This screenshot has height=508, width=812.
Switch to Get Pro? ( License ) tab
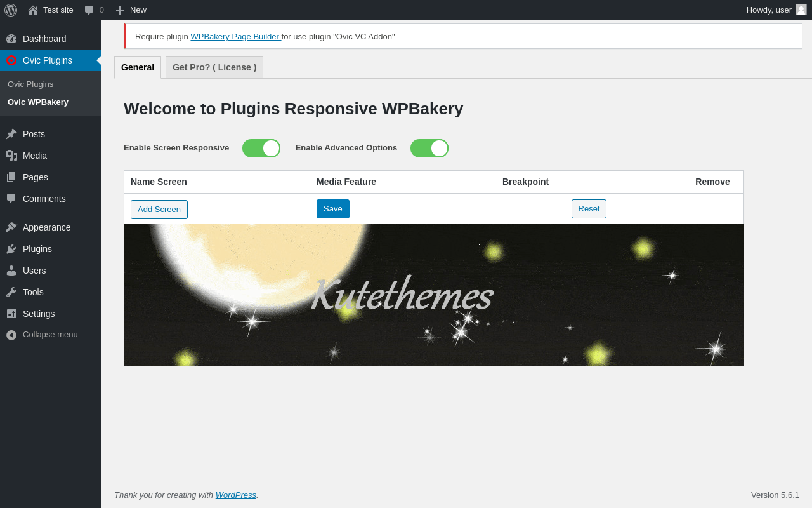tap(214, 67)
